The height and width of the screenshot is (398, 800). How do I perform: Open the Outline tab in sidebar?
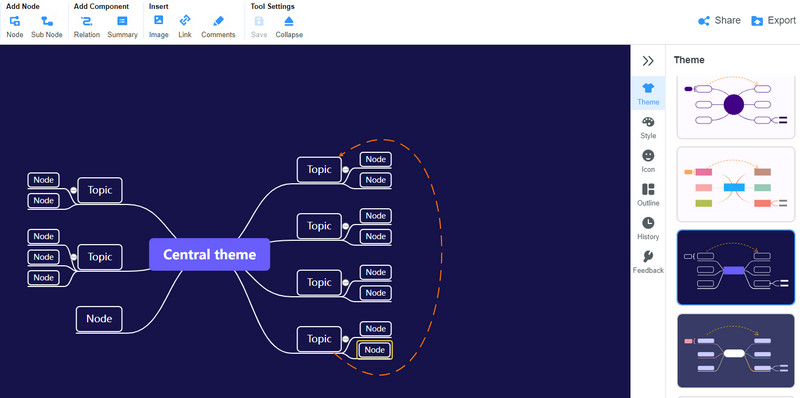click(648, 195)
